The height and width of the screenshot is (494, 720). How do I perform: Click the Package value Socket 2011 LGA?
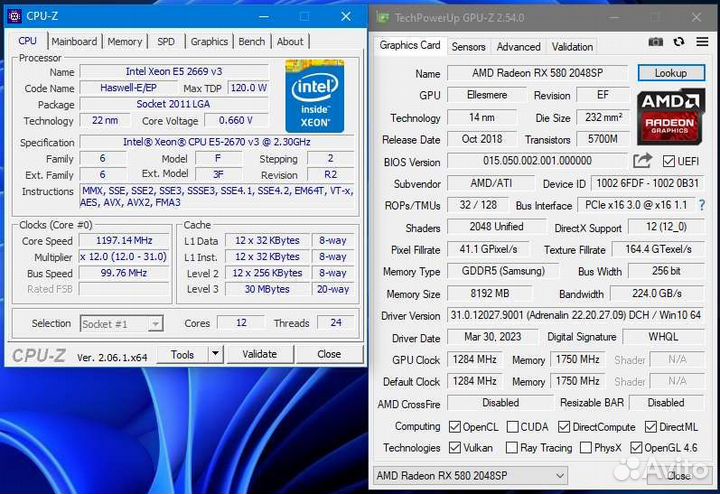click(x=173, y=104)
